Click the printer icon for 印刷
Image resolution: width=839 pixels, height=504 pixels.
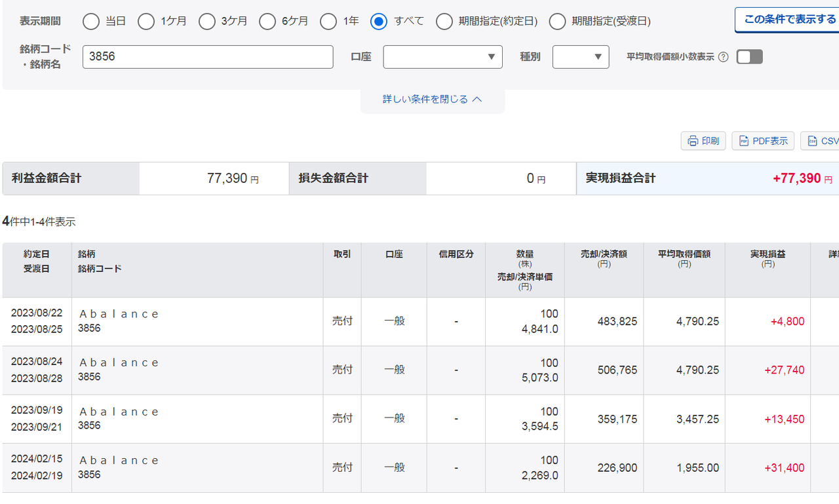point(693,141)
